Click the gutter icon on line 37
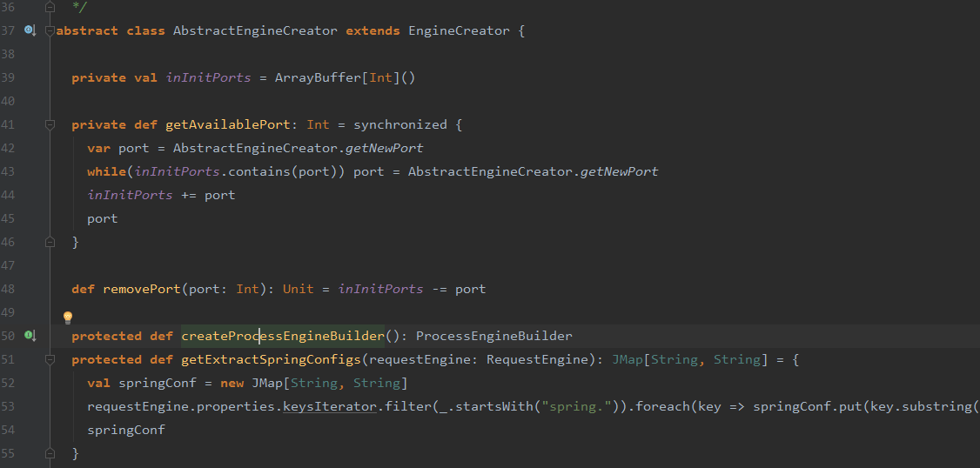Screen dimensions: 980x468 tap(30, 30)
